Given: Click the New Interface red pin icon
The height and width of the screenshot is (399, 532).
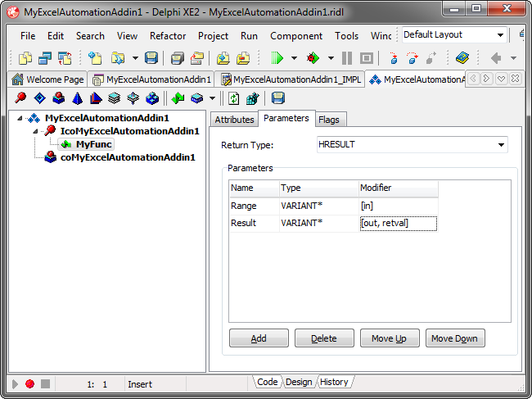Looking at the screenshot, I should [20, 98].
